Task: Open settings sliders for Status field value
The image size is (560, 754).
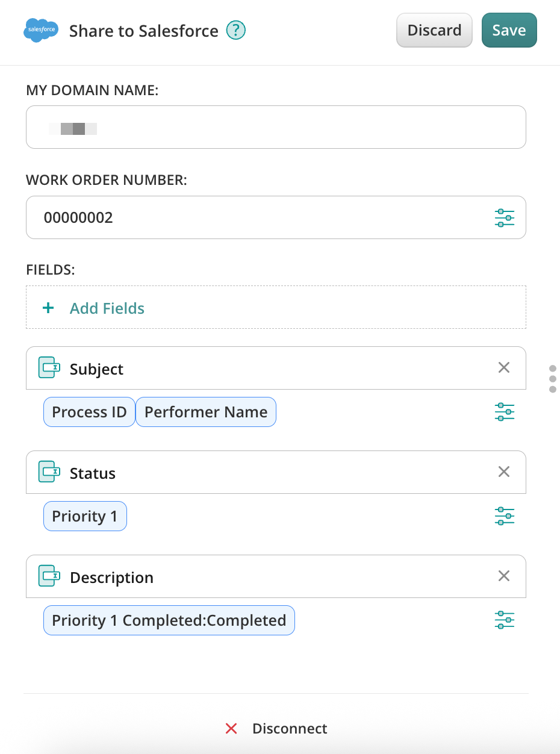Action: click(504, 516)
